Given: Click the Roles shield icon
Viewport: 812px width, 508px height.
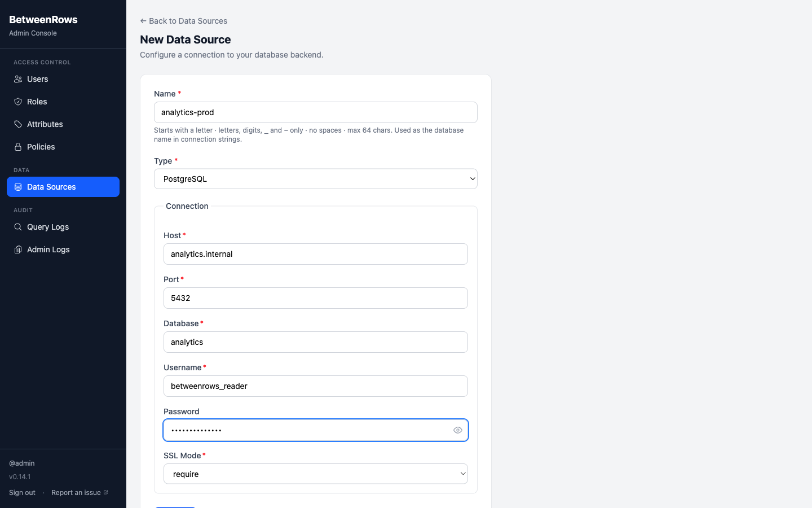Looking at the screenshot, I should [x=19, y=102].
